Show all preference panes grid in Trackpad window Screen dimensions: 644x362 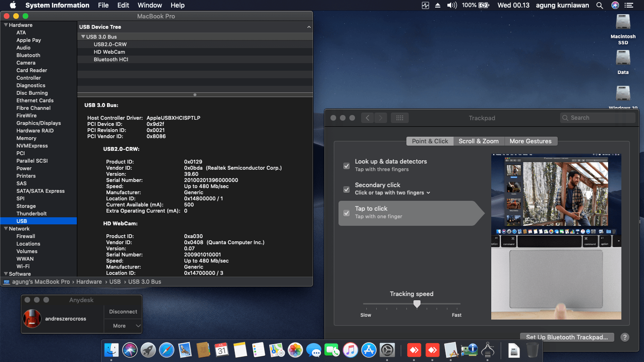(x=399, y=117)
